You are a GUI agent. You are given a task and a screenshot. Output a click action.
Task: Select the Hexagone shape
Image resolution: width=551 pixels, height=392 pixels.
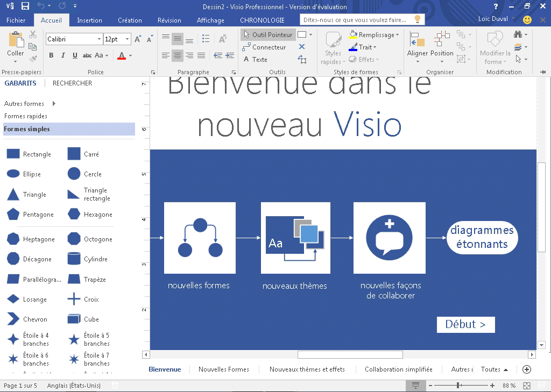[x=90, y=214]
